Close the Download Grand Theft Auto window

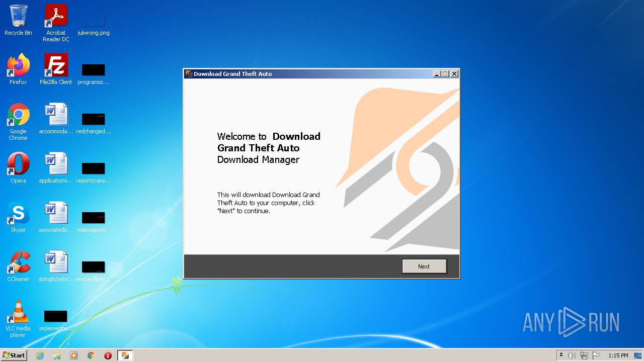pyautogui.click(x=454, y=74)
